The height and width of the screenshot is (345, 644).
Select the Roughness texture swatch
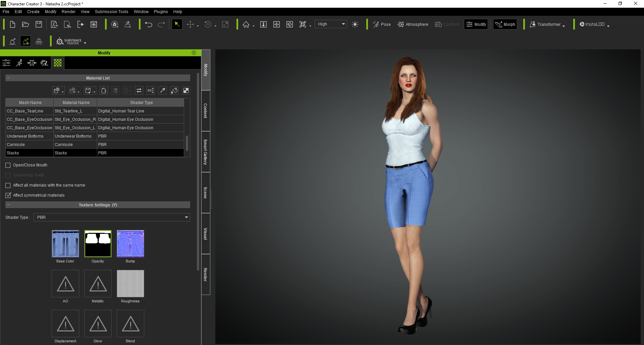[130, 284]
